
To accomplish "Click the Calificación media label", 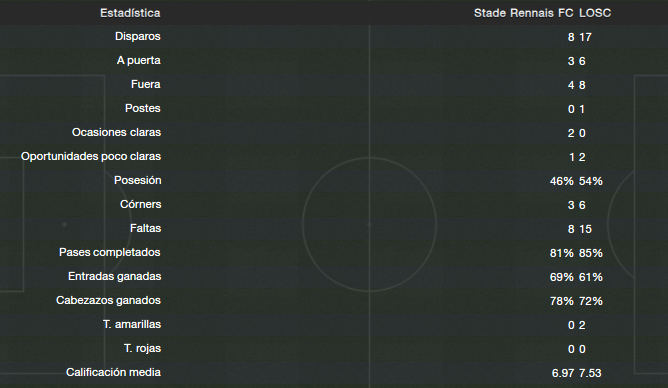I will click(113, 372).
